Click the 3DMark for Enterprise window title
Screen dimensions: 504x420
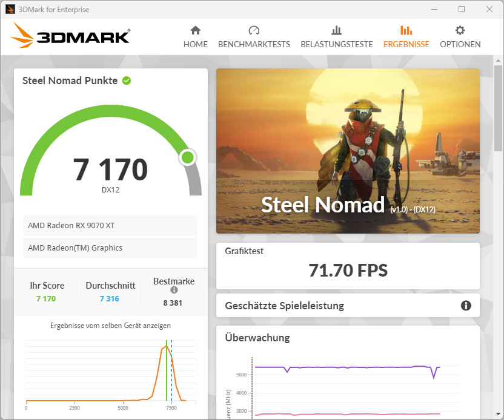(x=54, y=10)
